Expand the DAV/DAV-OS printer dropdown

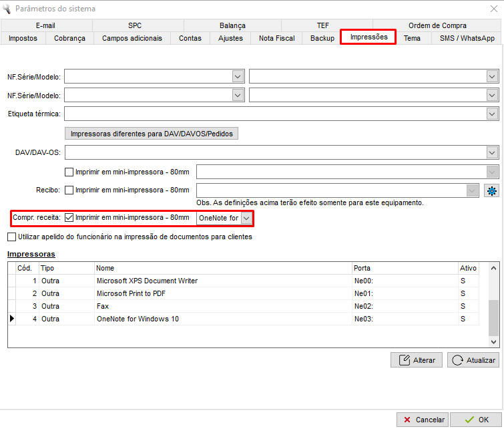click(493, 153)
